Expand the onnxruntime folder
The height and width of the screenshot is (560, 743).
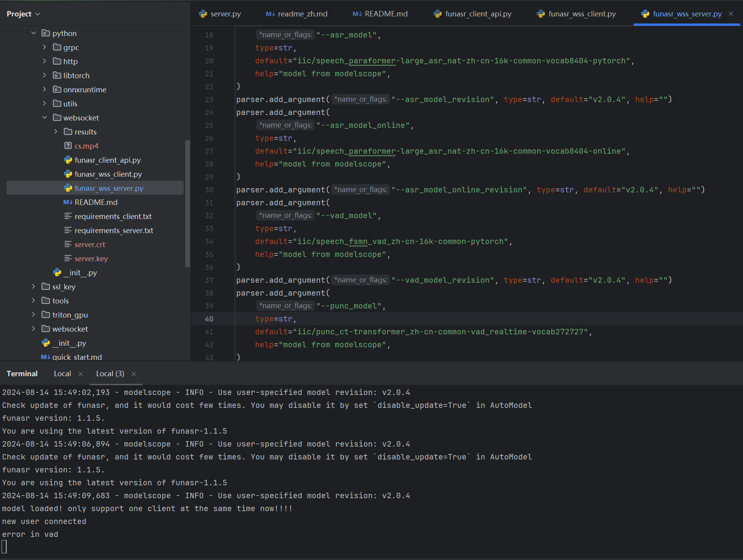click(x=45, y=90)
